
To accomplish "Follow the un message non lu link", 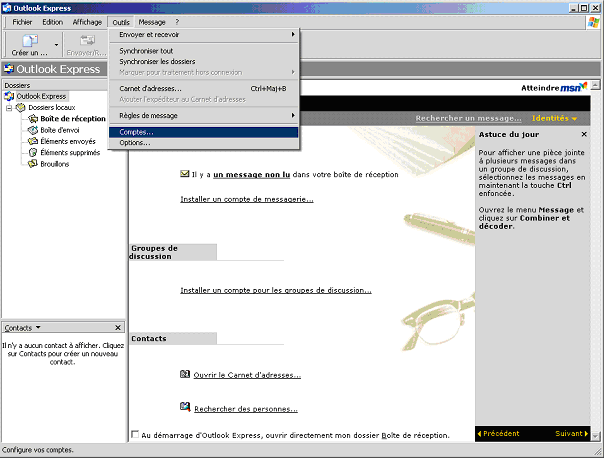I will coord(252,175).
